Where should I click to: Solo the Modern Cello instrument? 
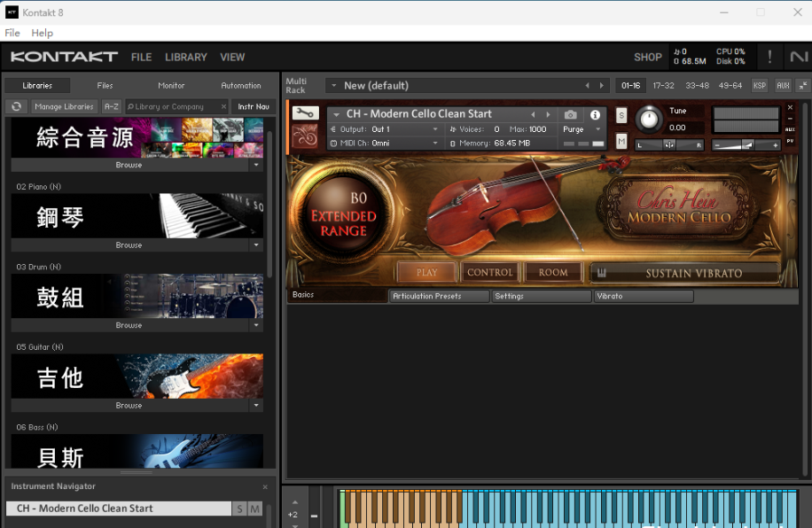(x=621, y=115)
